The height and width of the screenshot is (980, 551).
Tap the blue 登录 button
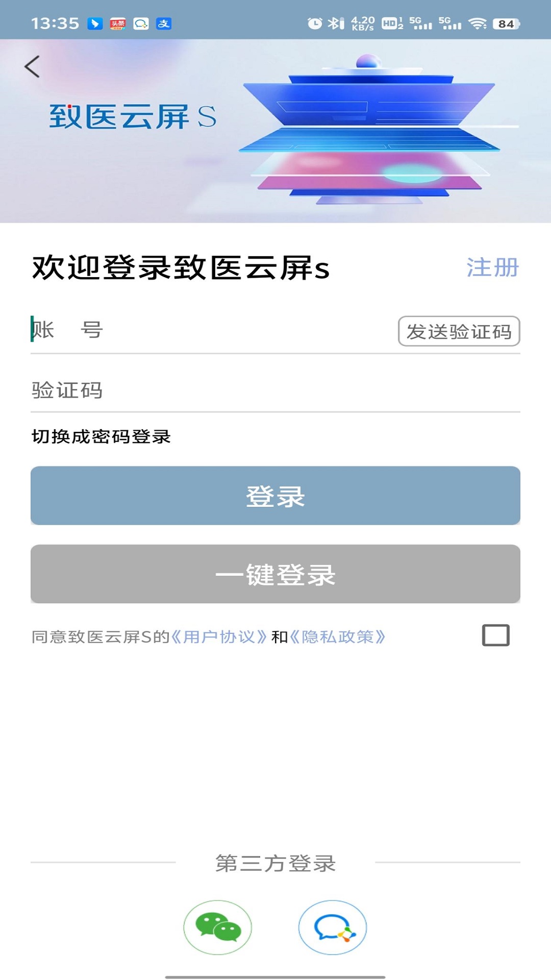pyautogui.click(x=275, y=496)
